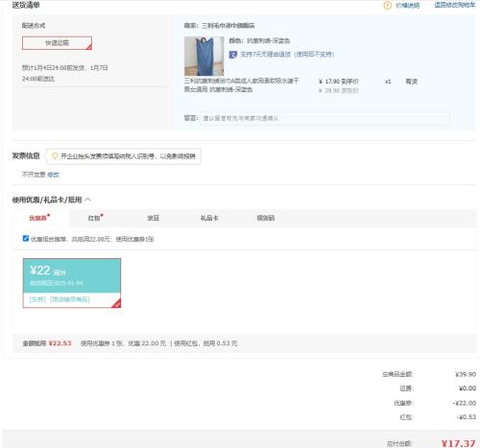Select the 优惠券 tab
This screenshot has height=448, width=480.
point(39,218)
